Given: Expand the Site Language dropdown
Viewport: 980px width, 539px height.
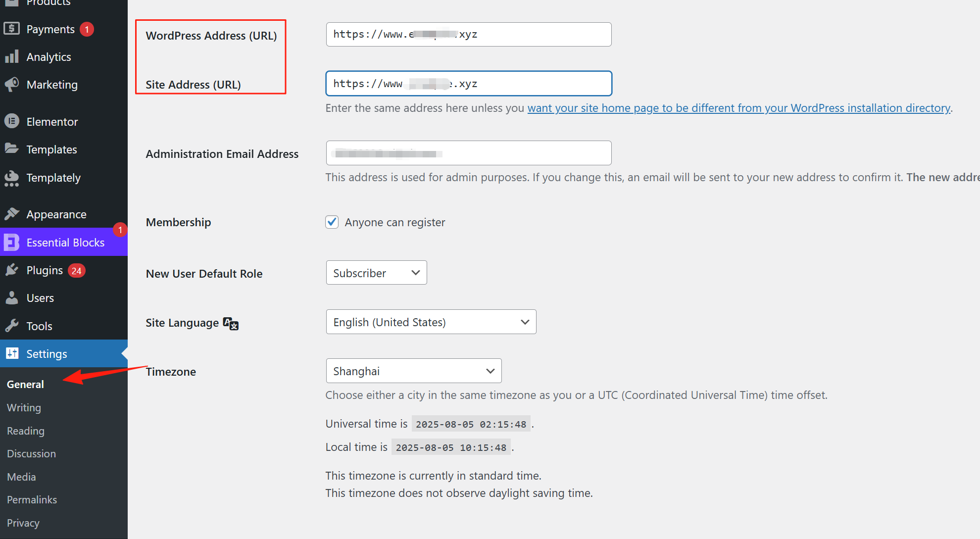Looking at the screenshot, I should pyautogui.click(x=431, y=322).
